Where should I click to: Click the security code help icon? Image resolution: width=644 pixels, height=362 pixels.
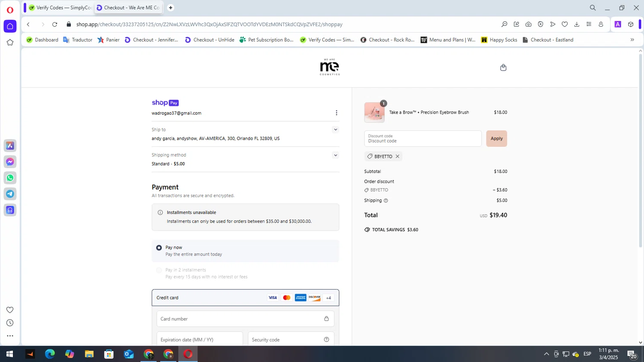click(x=326, y=340)
